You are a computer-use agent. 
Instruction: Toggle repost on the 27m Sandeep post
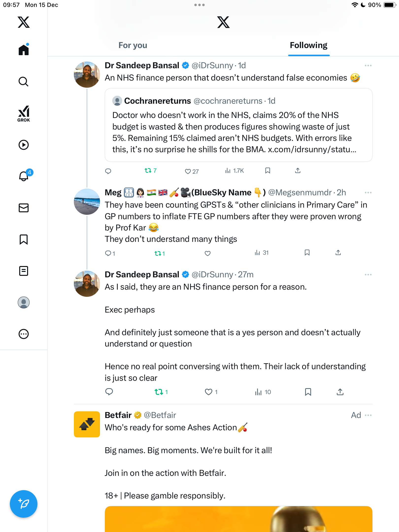[x=159, y=392]
